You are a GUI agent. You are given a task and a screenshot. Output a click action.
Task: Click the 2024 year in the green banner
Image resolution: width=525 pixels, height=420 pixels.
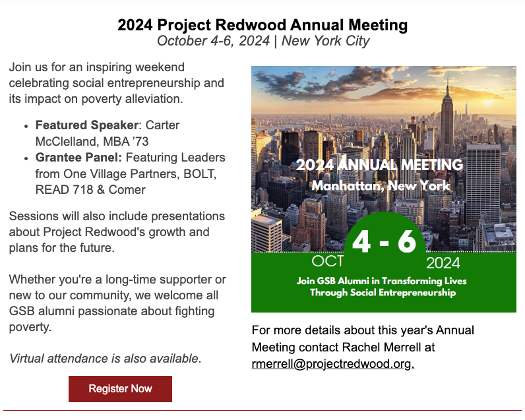click(443, 264)
